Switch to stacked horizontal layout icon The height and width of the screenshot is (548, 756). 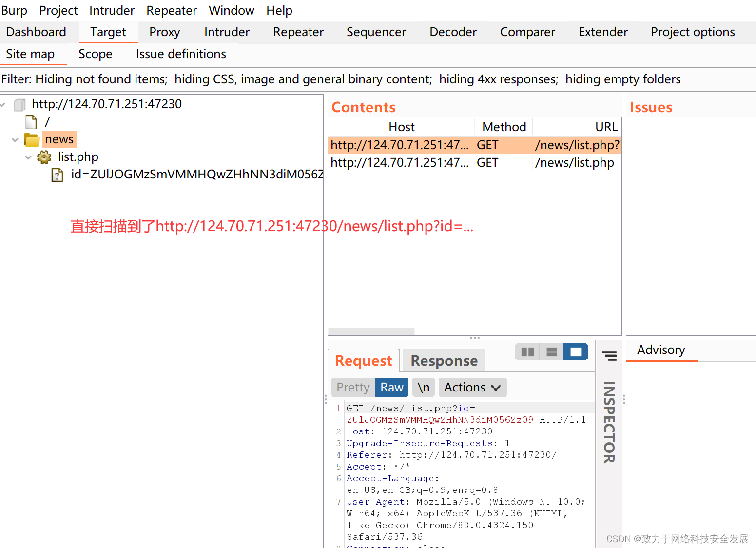coord(551,352)
